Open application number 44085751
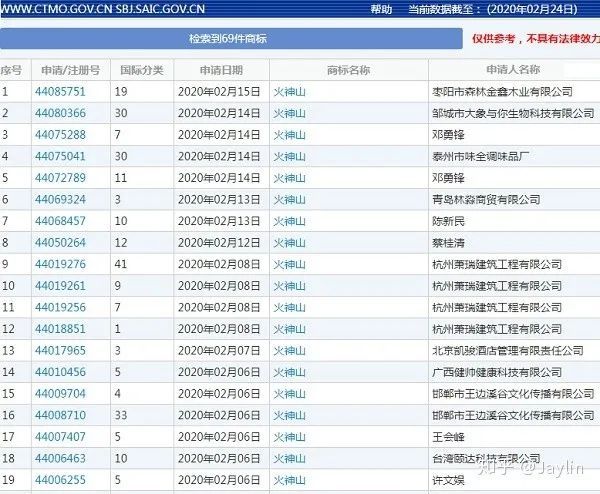 60,91
